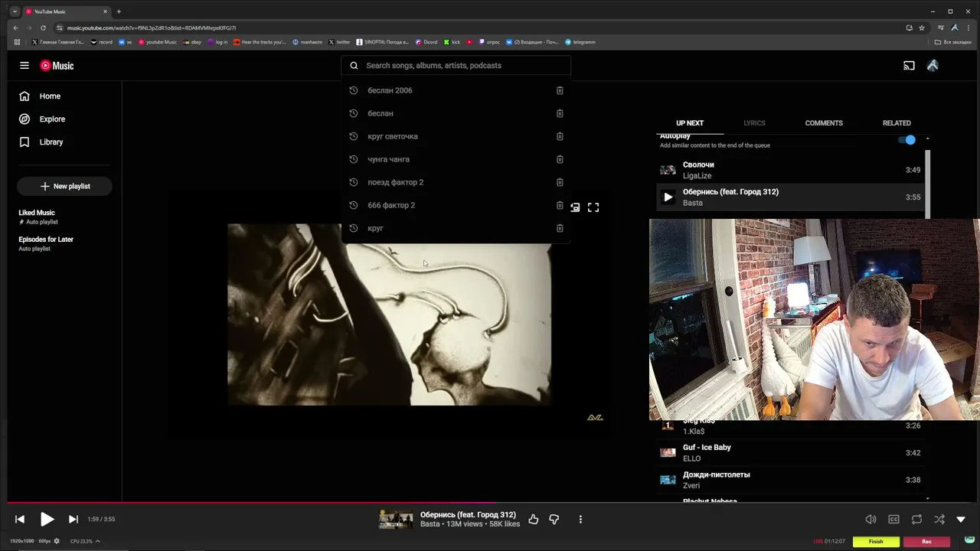Click the YouTube Music logo
Screen dimensions: 980x551
[57, 66]
